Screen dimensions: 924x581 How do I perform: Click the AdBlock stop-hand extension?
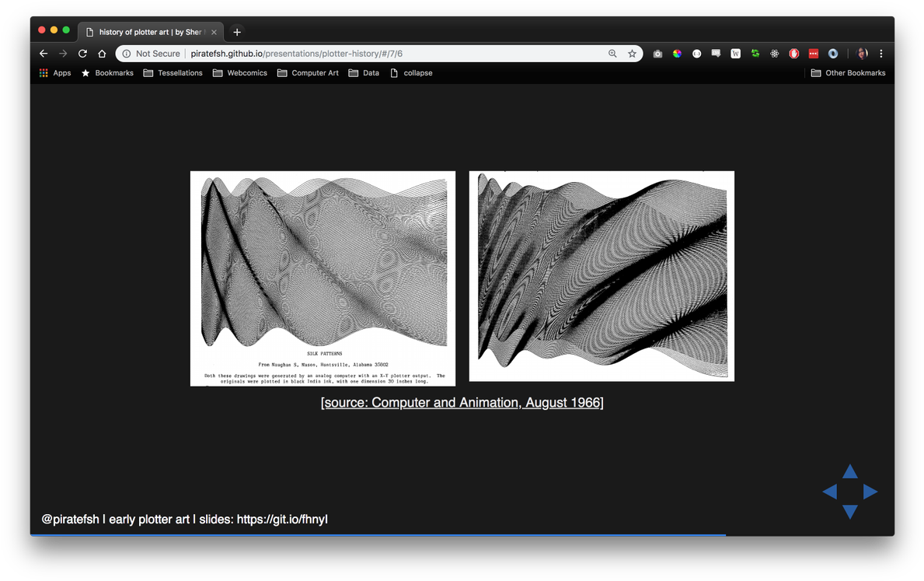[x=793, y=54]
